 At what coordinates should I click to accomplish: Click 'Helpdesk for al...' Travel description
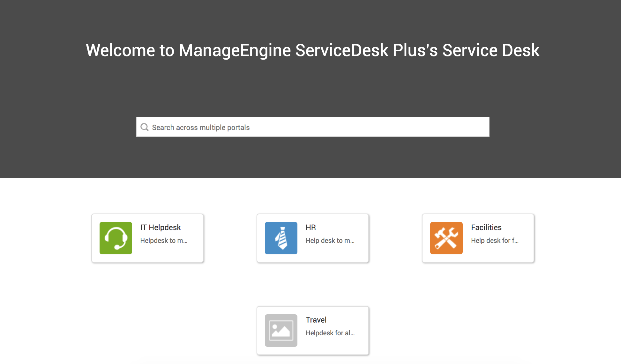[x=330, y=333]
